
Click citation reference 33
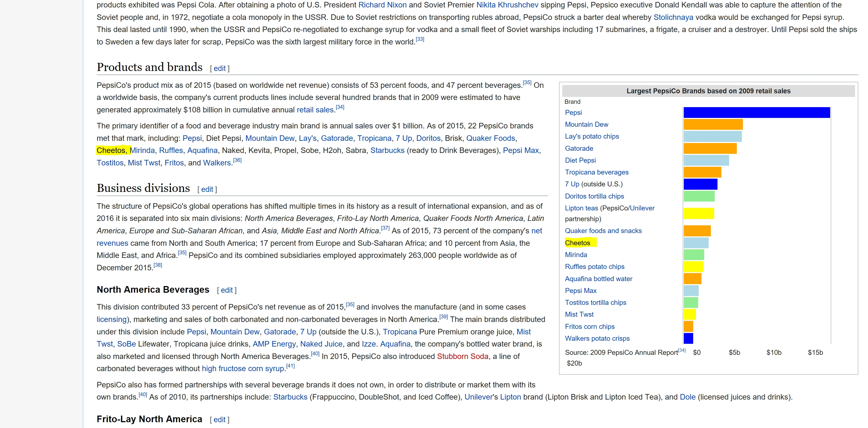point(420,39)
